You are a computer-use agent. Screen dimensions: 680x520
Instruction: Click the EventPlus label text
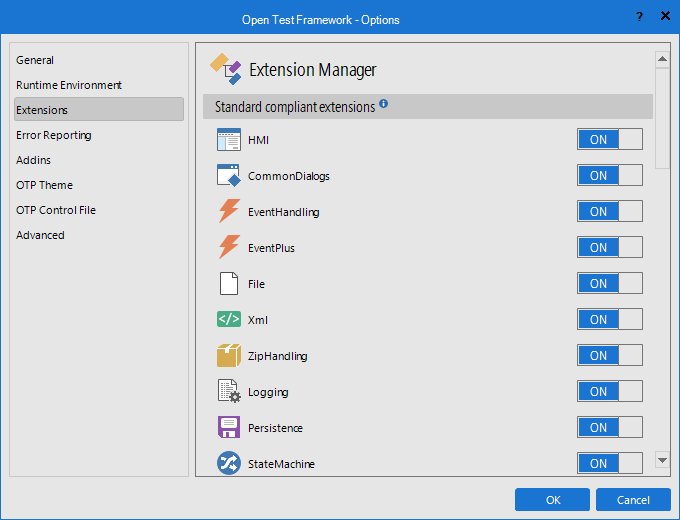coord(271,248)
